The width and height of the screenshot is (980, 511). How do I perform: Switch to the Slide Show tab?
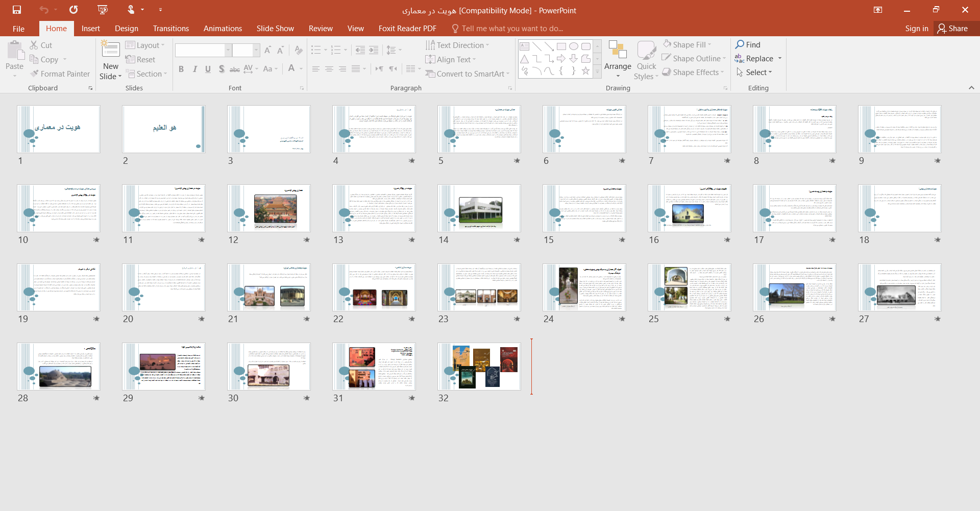pyautogui.click(x=275, y=29)
